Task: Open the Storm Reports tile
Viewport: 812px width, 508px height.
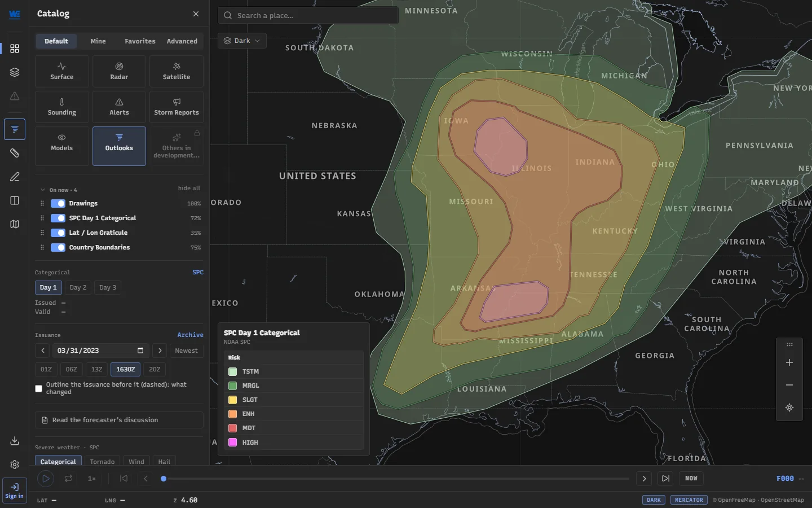Action: (x=176, y=107)
